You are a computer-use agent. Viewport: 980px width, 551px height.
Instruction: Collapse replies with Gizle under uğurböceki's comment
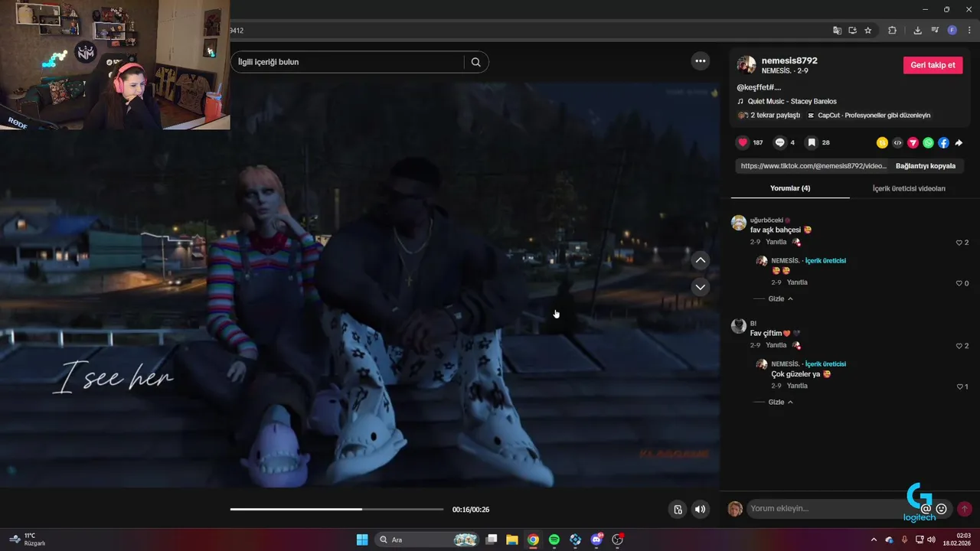[780, 298]
